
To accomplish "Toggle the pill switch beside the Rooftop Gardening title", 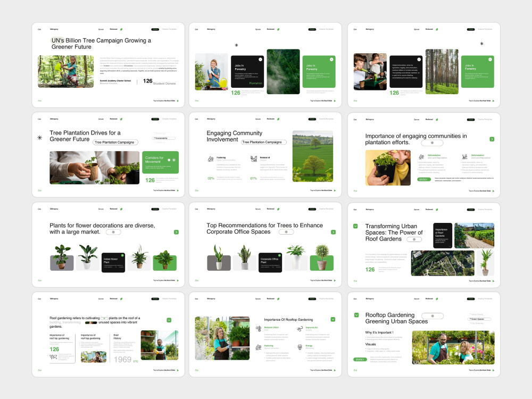I will click(x=433, y=316).
